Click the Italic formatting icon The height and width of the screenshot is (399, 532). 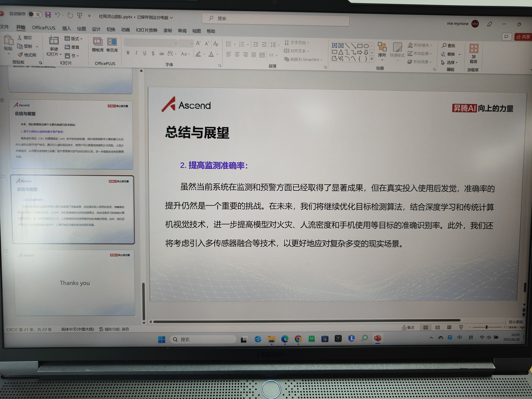pos(136,53)
